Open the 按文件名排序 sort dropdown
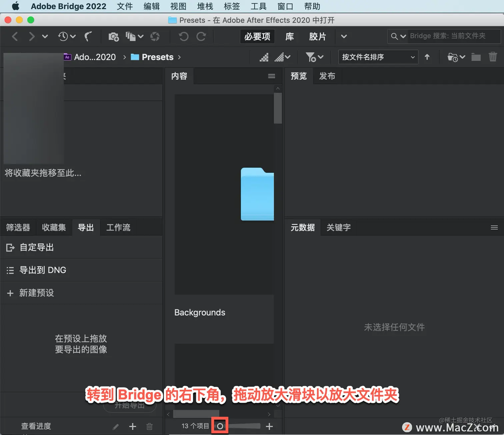This screenshot has height=435, width=504. click(378, 57)
